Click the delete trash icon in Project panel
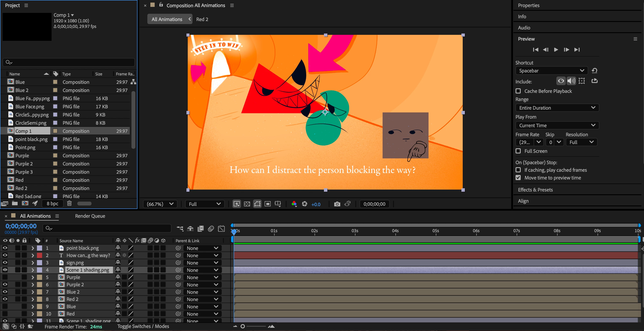This screenshot has width=644, height=331. point(69,203)
